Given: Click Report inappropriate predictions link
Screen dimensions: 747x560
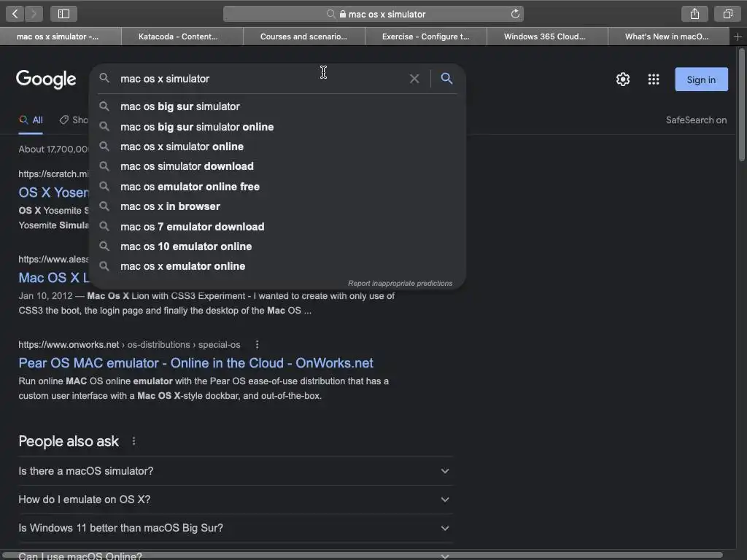Looking at the screenshot, I should click(400, 284).
